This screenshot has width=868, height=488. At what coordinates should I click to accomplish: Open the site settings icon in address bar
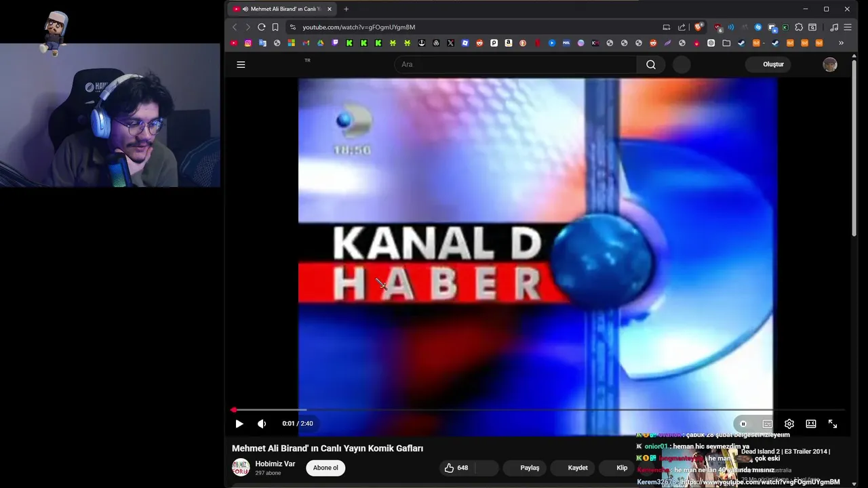[292, 27]
